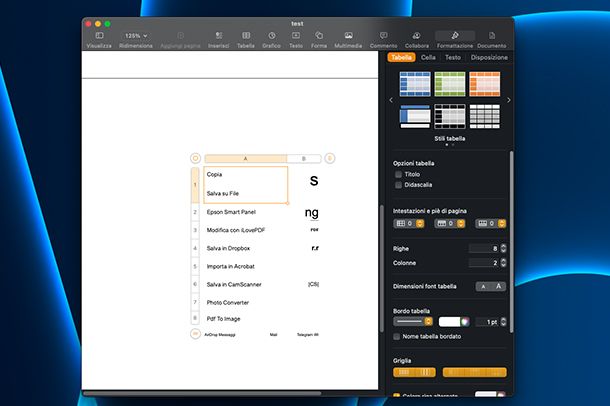The height and width of the screenshot is (406, 610).
Task: Select the "Salva in Dropbox" cell
Action: (x=245, y=248)
